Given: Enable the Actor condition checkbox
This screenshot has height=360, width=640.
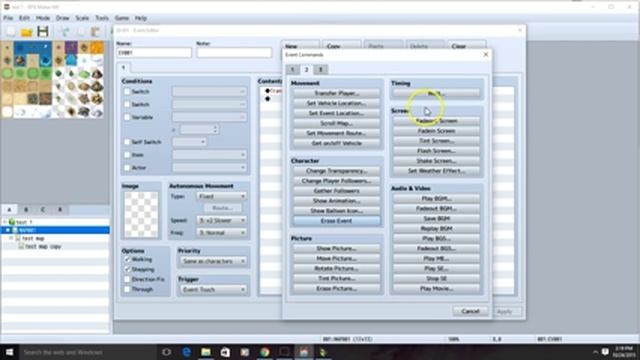Looking at the screenshot, I should (x=127, y=167).
